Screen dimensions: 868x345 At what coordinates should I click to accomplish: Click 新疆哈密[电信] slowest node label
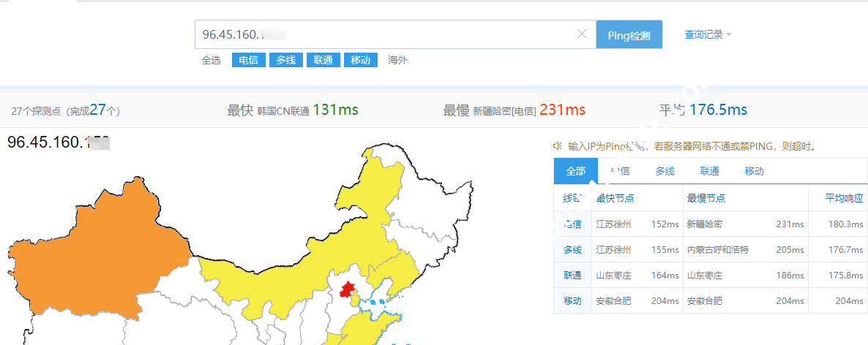click(x=504, y=111)
